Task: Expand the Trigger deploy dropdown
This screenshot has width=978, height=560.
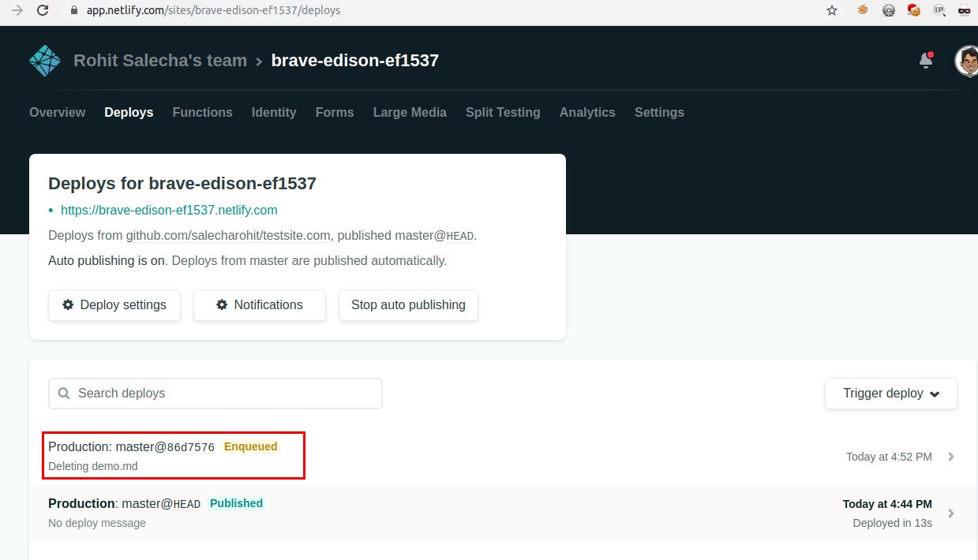Action: click(x=891, y=394)
